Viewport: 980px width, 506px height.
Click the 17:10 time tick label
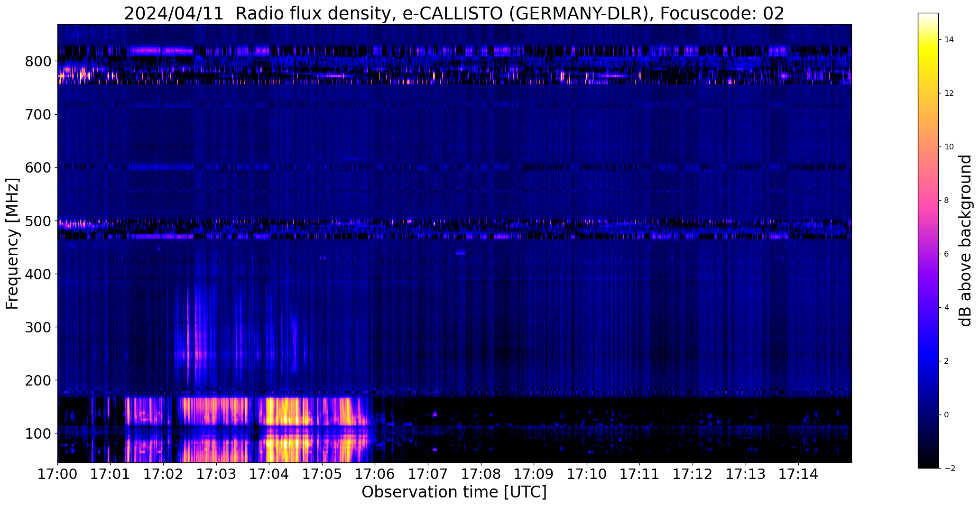pos(587,474)
